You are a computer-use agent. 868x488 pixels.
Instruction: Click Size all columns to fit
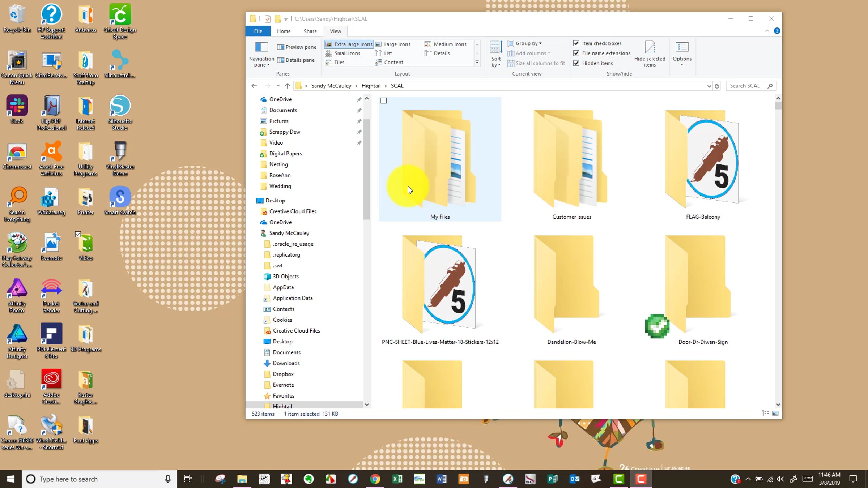click(x=536, y=63)
